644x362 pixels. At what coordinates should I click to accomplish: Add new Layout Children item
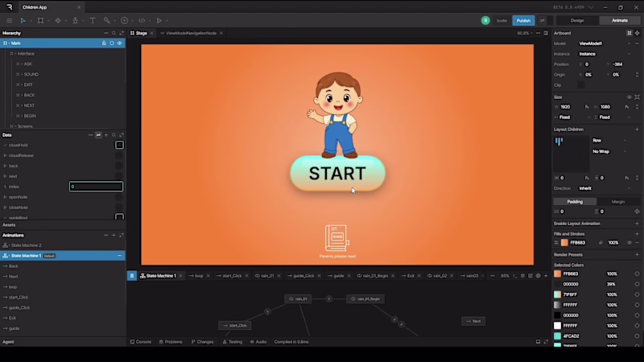click(637, 130)
